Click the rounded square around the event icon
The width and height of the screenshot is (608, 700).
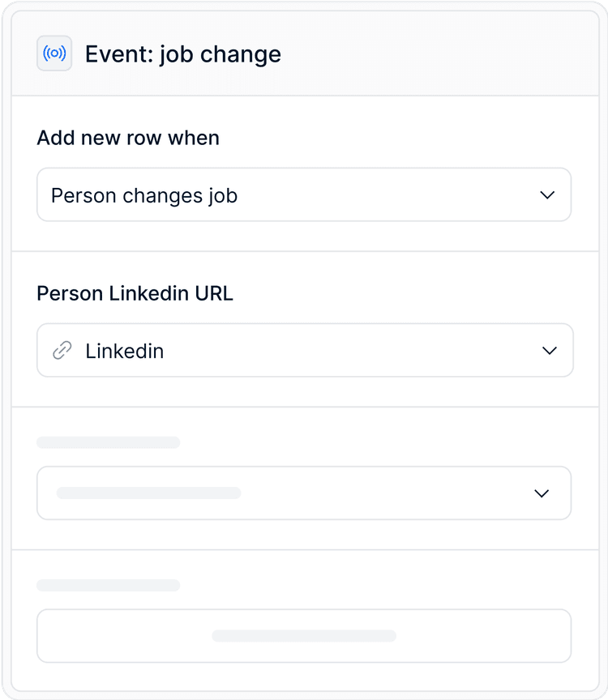pos(54,53)
